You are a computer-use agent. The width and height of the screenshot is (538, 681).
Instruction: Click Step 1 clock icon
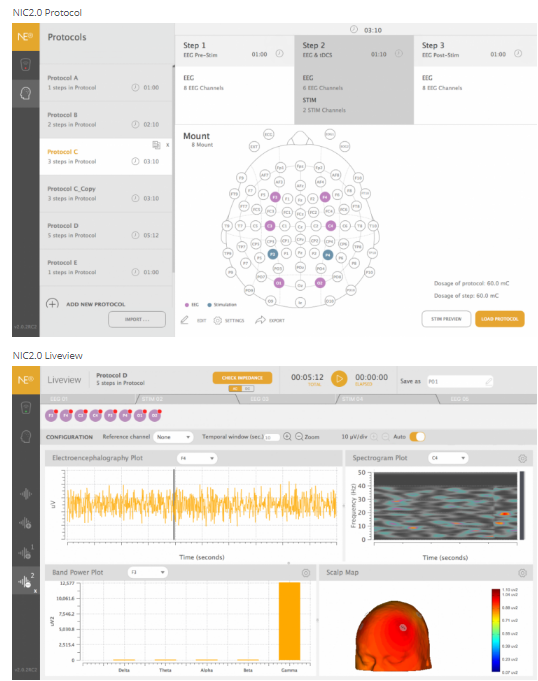click(x=280, y=53)
